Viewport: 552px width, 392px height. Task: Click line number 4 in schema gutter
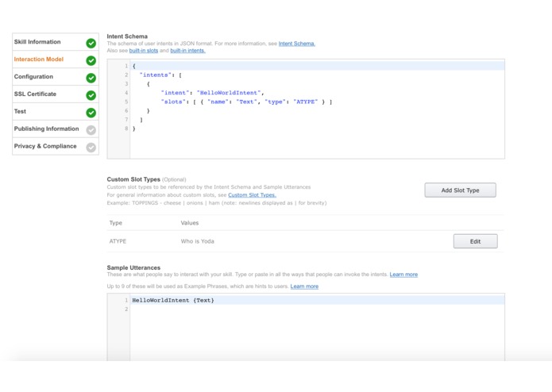pos(126,93)
